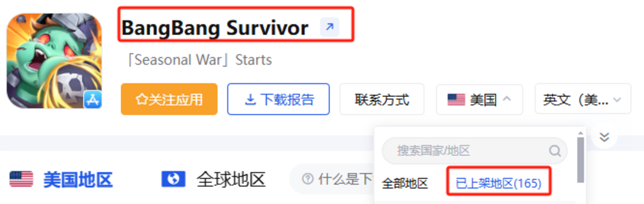Click the region list scrollbar thumb
644x204 pixels.
[580, 160]
